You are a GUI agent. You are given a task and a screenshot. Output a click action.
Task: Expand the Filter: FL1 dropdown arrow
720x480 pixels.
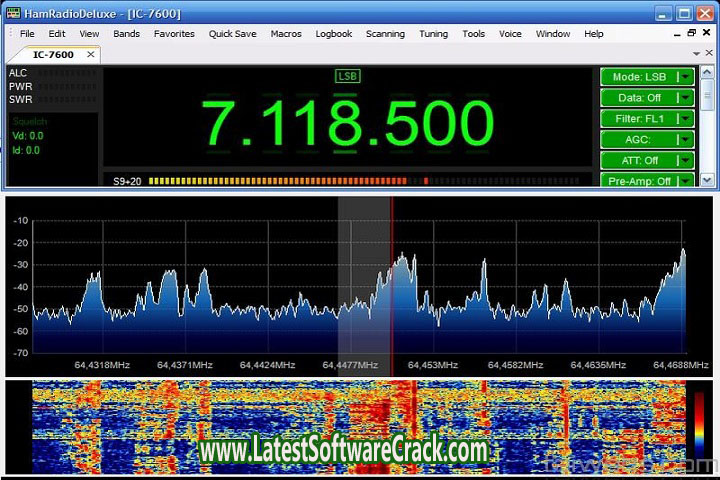coord(685,119)
